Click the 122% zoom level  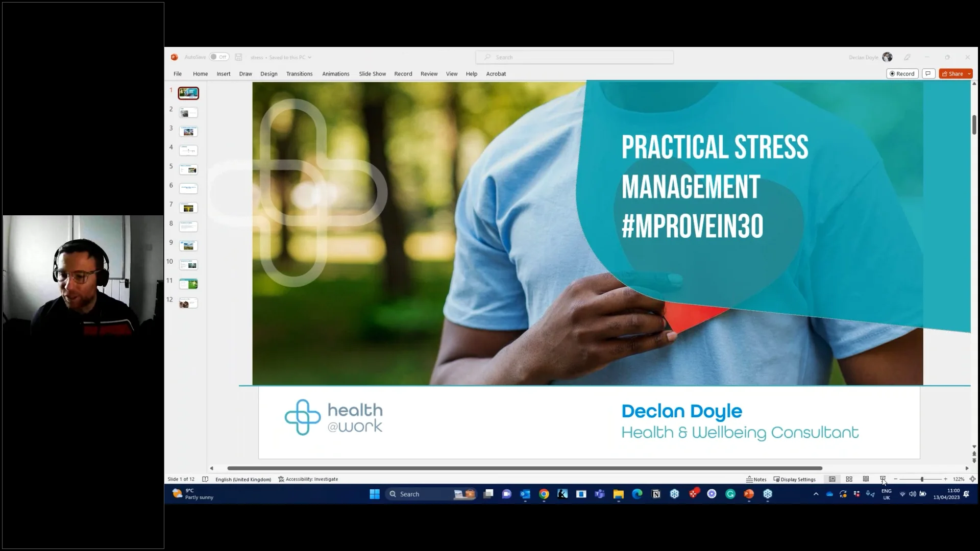click(x=959, y=479)
